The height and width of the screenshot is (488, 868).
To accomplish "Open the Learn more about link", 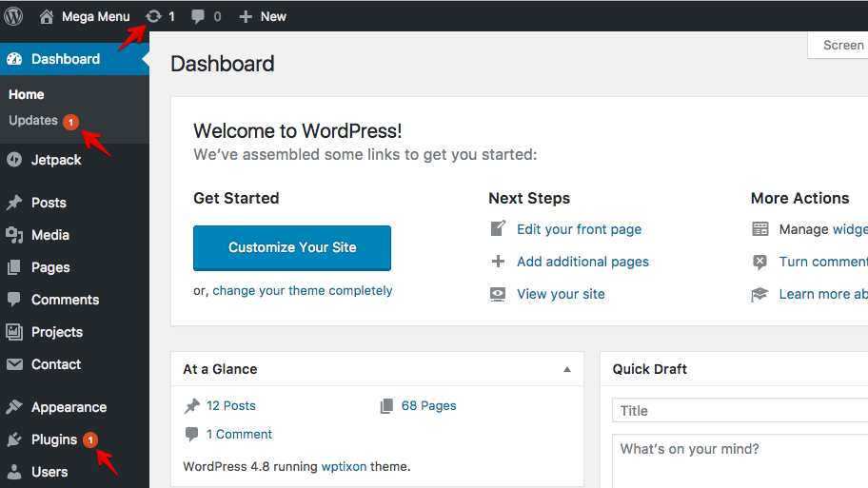I will click(x=823, y=294).
